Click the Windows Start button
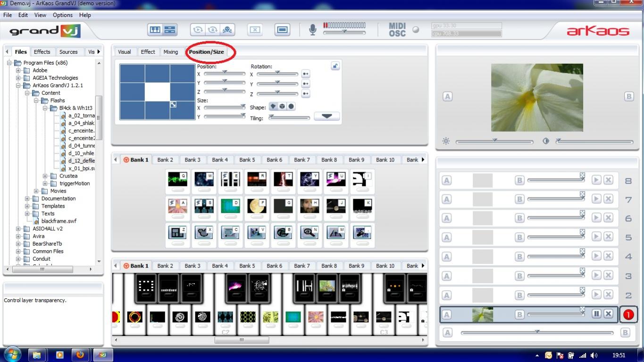644x362 pixels. click(x=12, y=354)
